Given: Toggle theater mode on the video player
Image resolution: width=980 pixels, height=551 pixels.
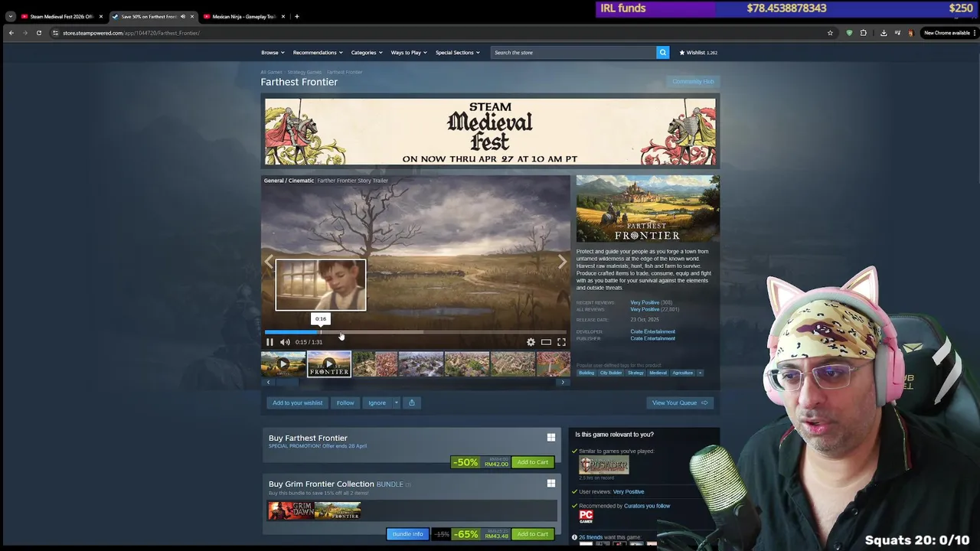Looking at the screenshot, I should tap(546, 342).
